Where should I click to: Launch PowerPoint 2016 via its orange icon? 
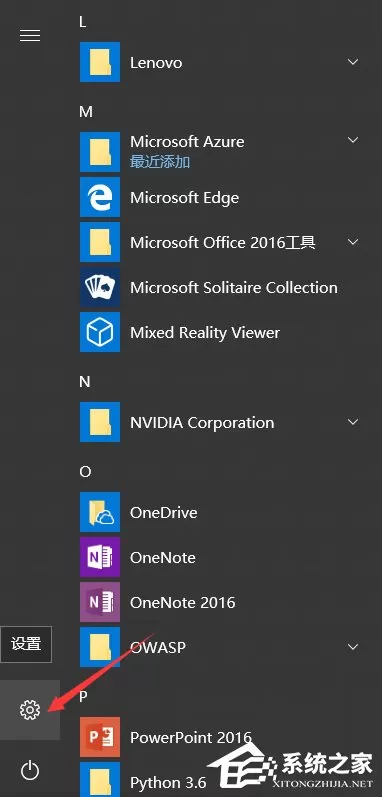(100, 737)
